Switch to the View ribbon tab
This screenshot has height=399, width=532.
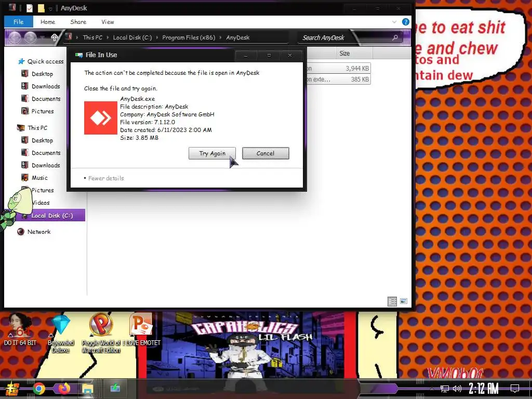(x=108, y=22)
